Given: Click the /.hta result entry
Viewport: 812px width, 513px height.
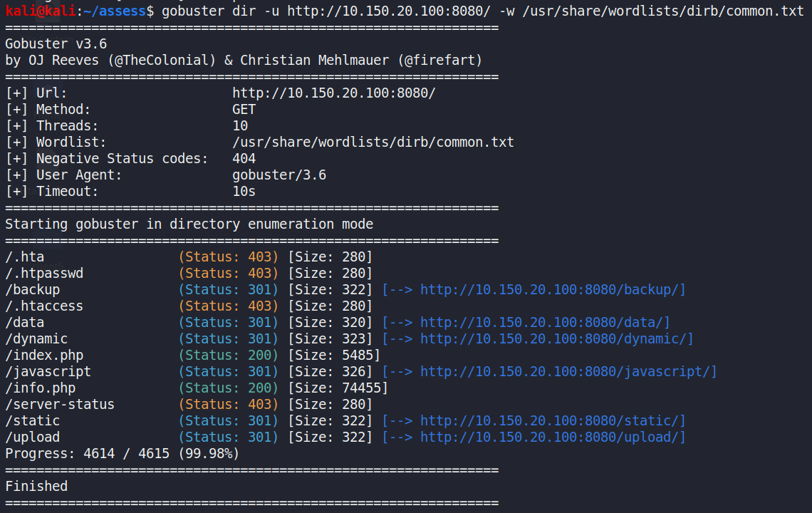Looking at the screenshot, I should point(24,257).
